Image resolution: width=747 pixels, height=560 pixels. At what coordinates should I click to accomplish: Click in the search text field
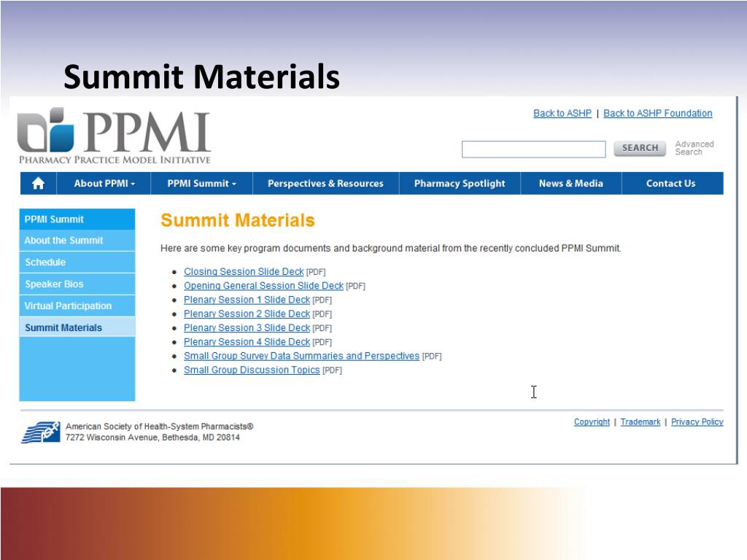coord(533,149)
